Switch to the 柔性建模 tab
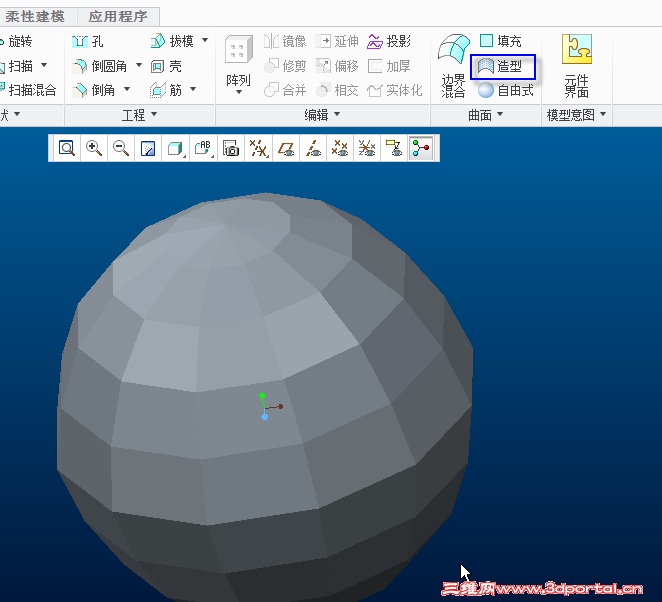Image resolution: width=662 pixels, height=602 pixels. tap(35, 16)
